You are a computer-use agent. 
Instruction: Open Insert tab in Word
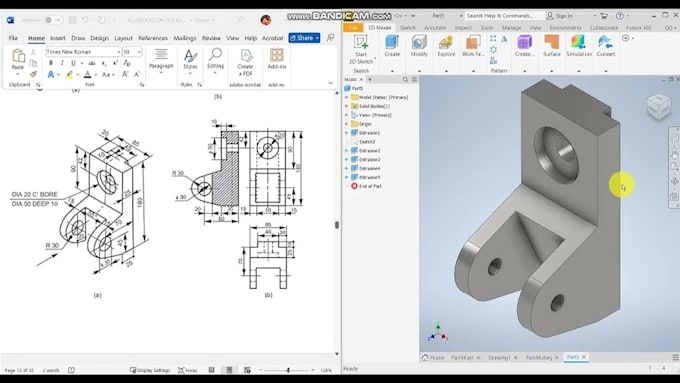58,38
